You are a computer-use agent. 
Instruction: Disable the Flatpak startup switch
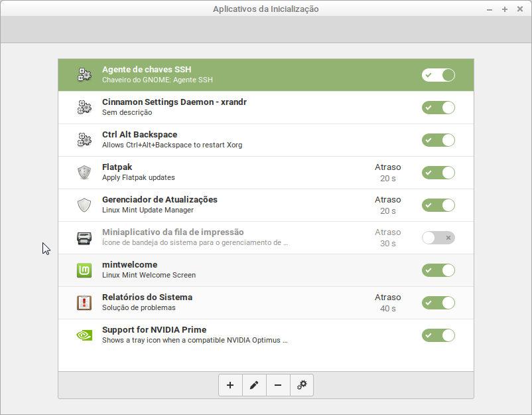point(438,173)
